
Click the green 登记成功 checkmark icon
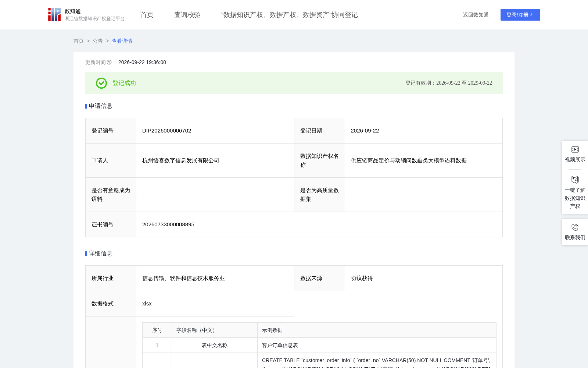101,83
